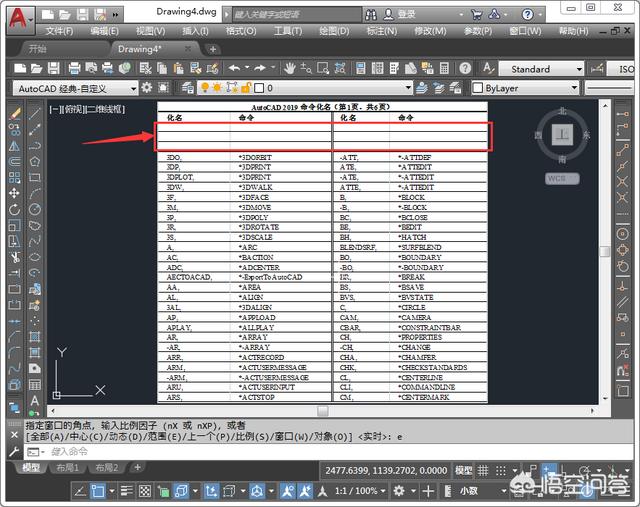This screenshot has height=507, width=640.
Task: Toggle the layer on/off lightbulb icon
Action: tap(205, 87)
